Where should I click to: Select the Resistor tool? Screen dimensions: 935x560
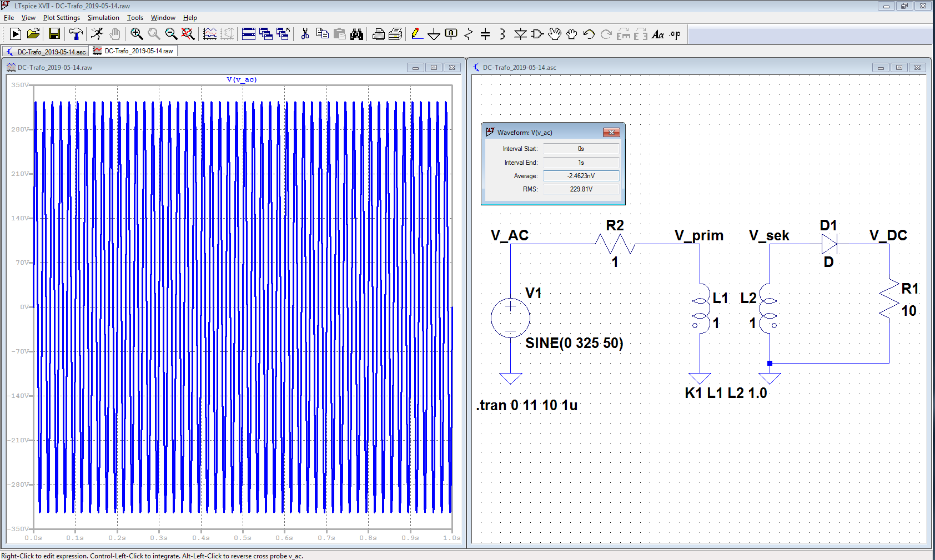(469, 34)
